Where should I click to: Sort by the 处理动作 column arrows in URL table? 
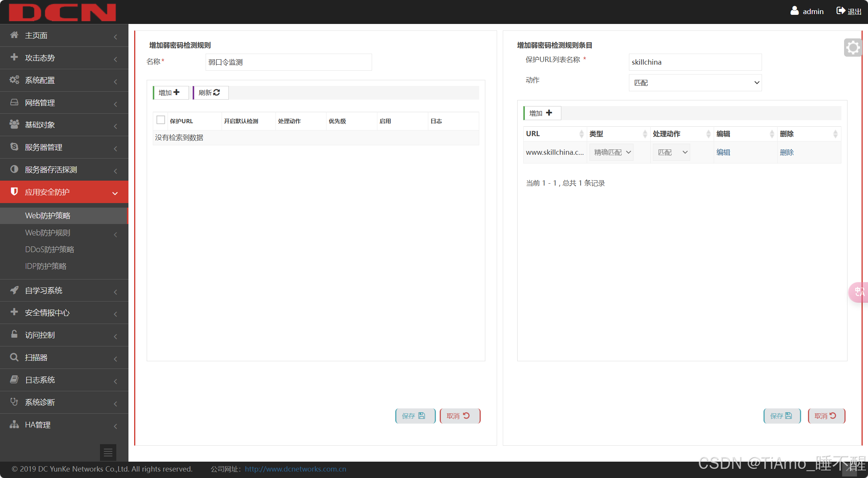pos(708,134)
